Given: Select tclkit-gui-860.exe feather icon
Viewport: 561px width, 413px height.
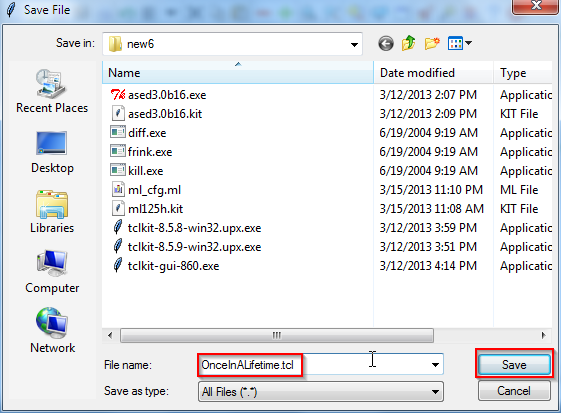Looking at the screenshot, I should click(118, 266).
